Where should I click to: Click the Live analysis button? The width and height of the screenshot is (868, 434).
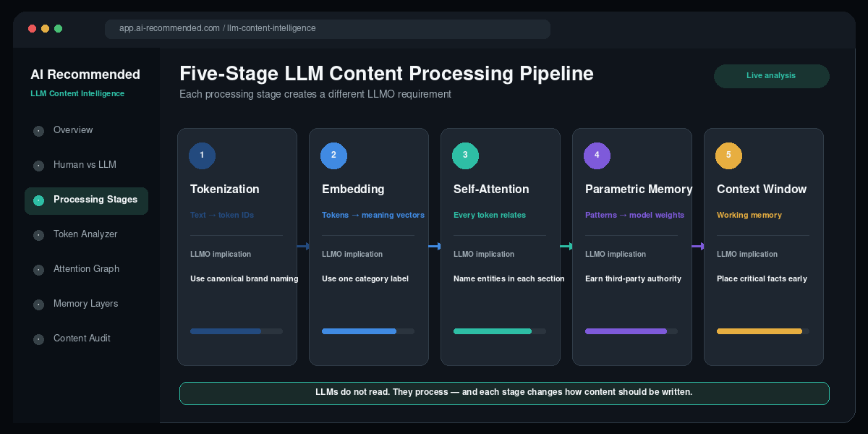pos(771,76)
